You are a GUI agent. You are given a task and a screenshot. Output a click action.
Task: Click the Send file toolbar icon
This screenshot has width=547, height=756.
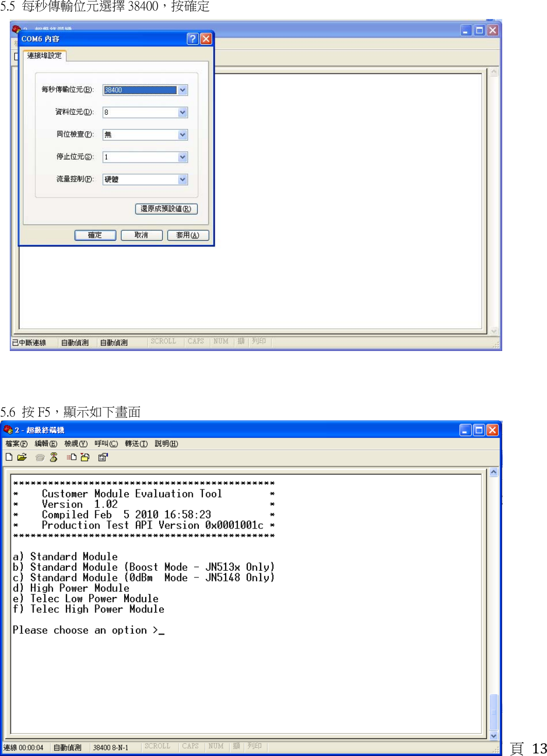tap(72, 457)
